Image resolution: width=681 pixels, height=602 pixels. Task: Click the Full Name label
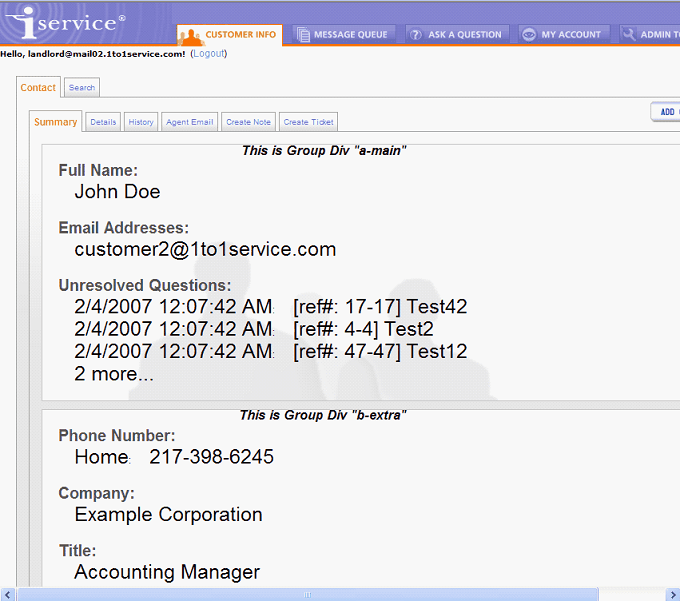coord(98,170)
